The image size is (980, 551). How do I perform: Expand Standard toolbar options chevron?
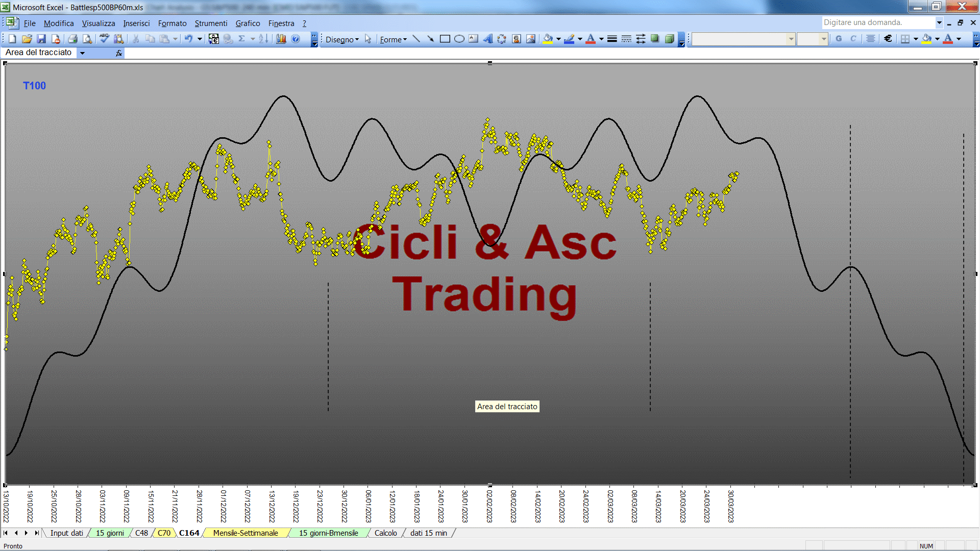tap(314, 39)
